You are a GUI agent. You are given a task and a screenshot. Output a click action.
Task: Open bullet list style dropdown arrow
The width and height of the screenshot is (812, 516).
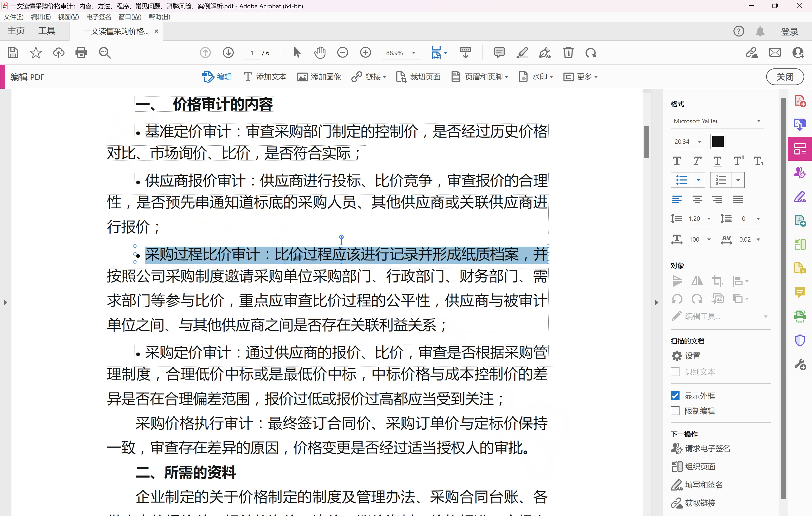(698, 180)
